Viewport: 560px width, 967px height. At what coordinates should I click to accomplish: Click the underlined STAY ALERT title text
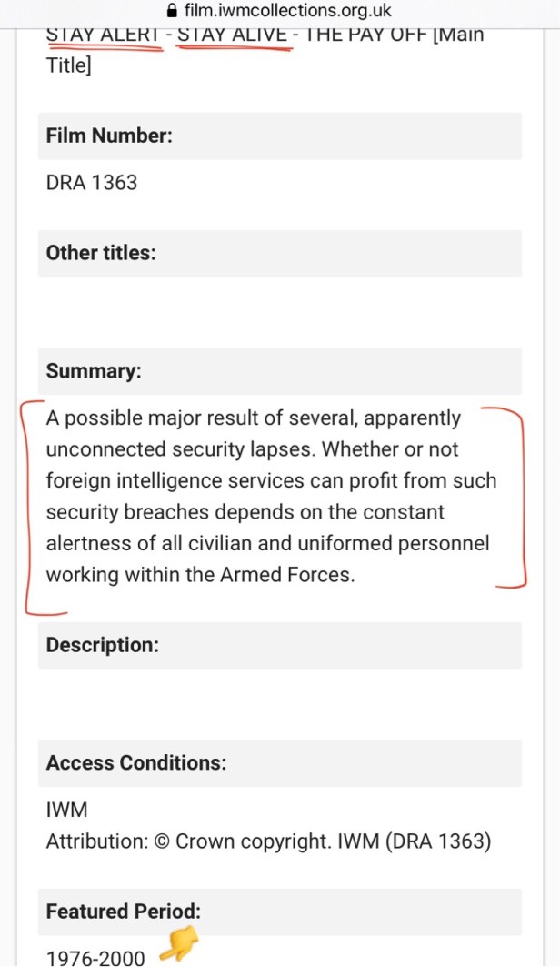pyautogui.click(x=104, y=36)
